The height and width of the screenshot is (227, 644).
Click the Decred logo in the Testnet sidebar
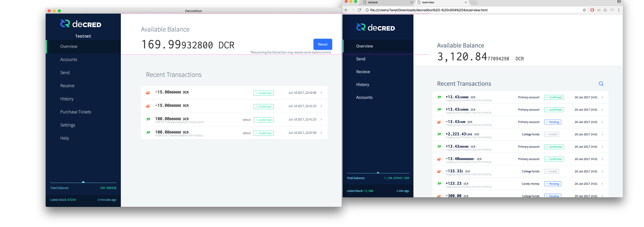[80, 24]
